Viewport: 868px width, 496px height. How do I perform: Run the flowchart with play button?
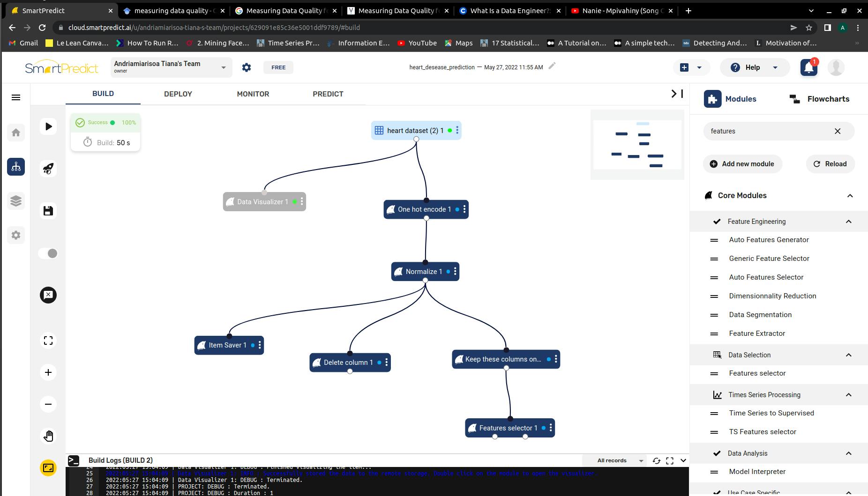(x=48, y=126)
